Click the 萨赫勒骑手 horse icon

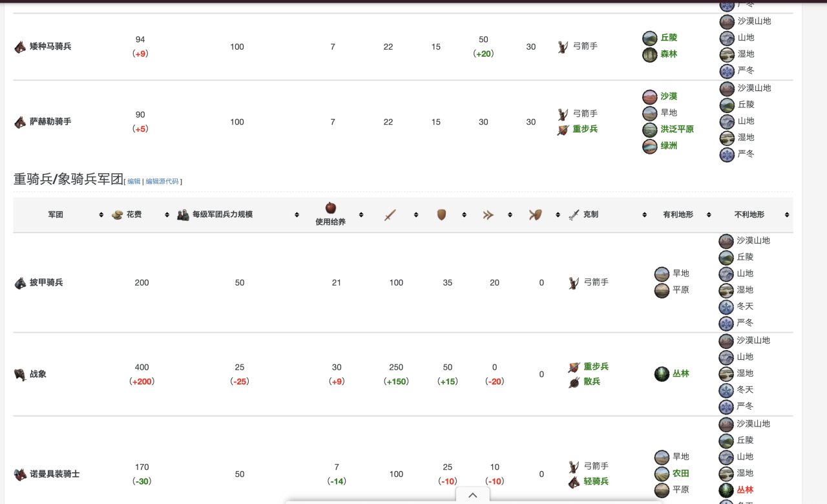point(20,121)
